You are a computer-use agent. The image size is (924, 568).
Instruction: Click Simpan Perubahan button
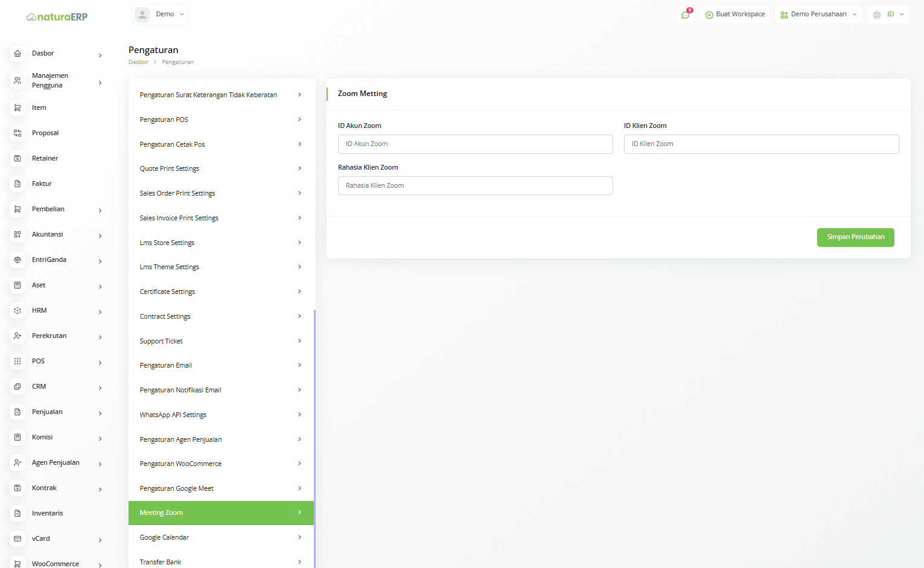coord(855,237)
